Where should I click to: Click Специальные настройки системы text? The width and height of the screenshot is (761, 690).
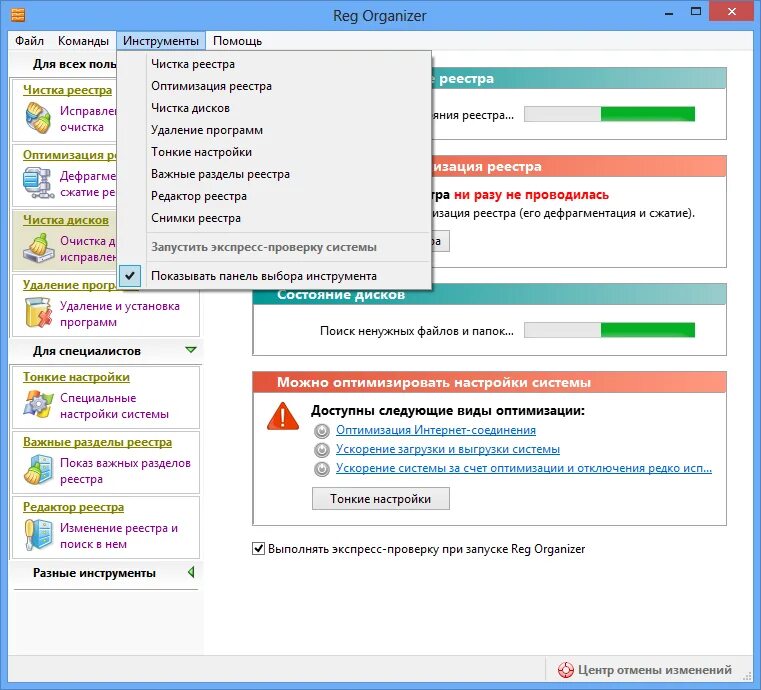pyautogui.click(x=115, y=406)
